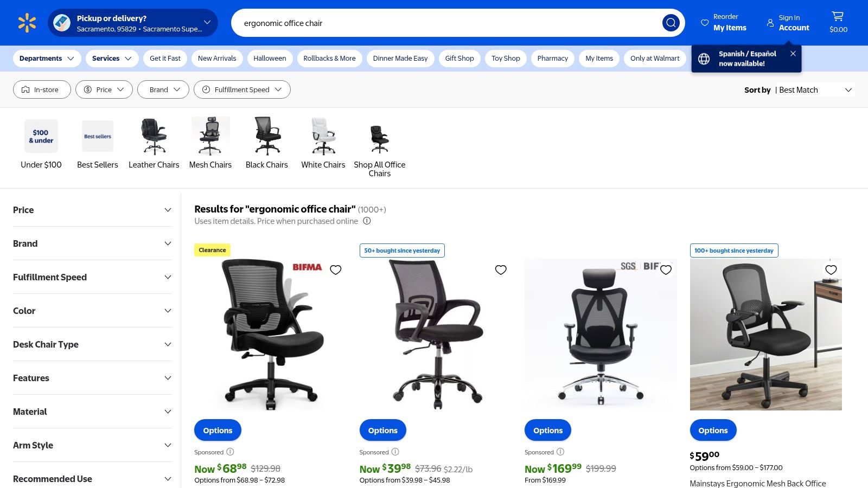Image resolution: width=868 pixels, height=488 pixels.
Task: Expand the Recommended Use filter
Action: (92, 479)
